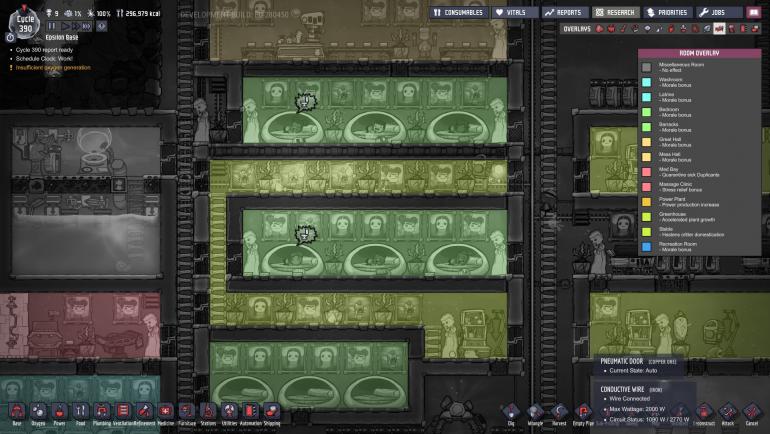The width and height of the screenshot is (770, 434).
Task: Open the schedule clock icon under the cycle counter
Action: (x=10, y=37)
